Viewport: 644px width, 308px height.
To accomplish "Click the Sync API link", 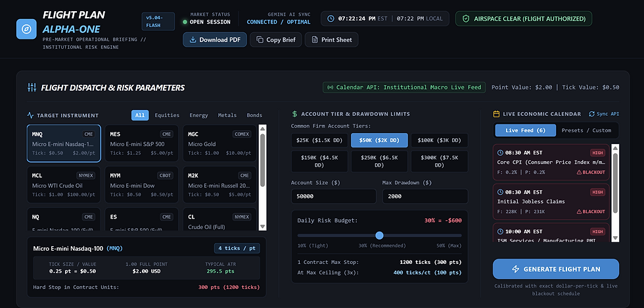I will 604,114.
